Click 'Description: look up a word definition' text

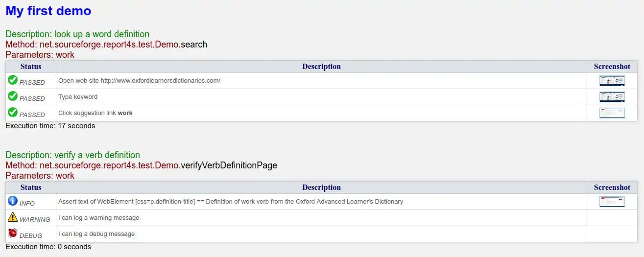[x=77, y=34]
